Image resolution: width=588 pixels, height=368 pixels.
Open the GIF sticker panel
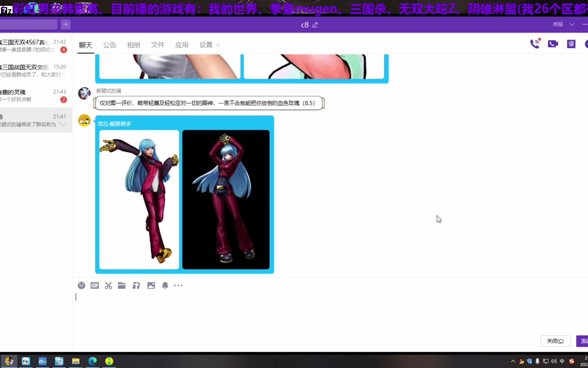[95, 285]
